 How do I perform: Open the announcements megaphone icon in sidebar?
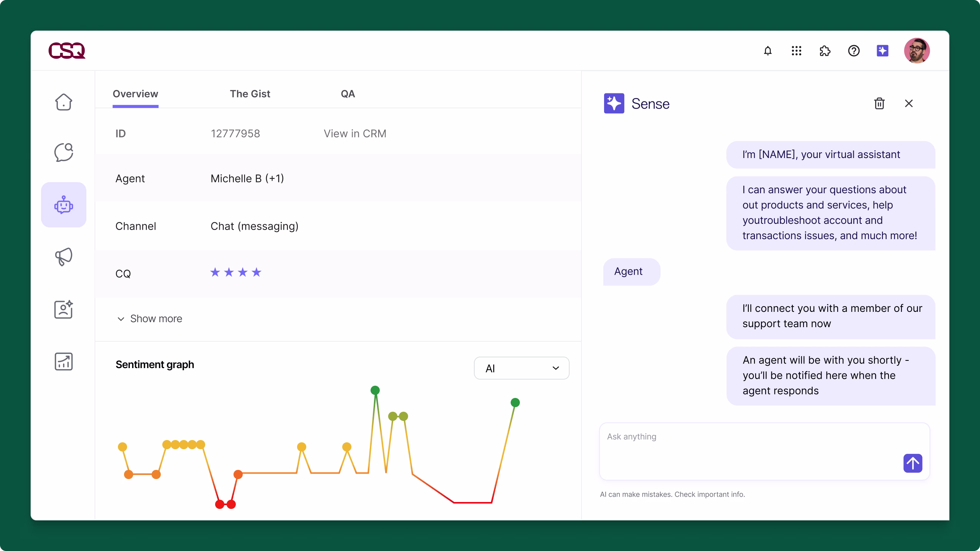coord(63,257)
